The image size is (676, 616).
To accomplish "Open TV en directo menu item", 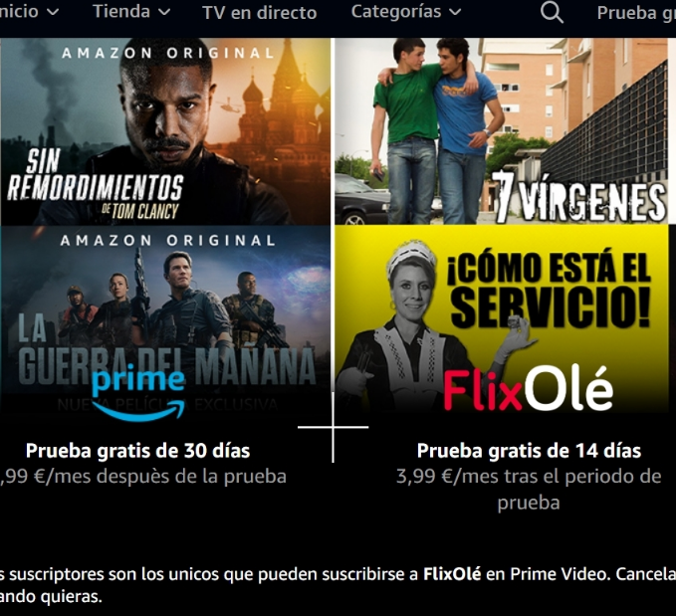I will [260, 13].
